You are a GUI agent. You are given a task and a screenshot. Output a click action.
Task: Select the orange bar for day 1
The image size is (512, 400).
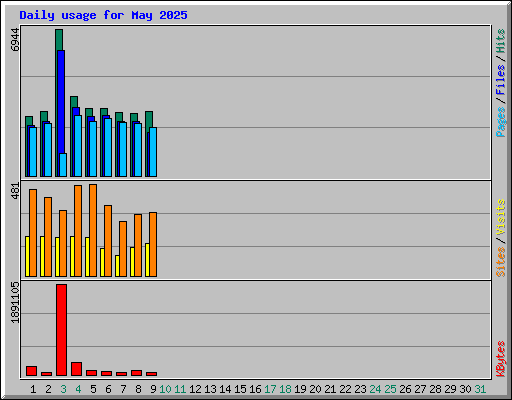point(33,233)
